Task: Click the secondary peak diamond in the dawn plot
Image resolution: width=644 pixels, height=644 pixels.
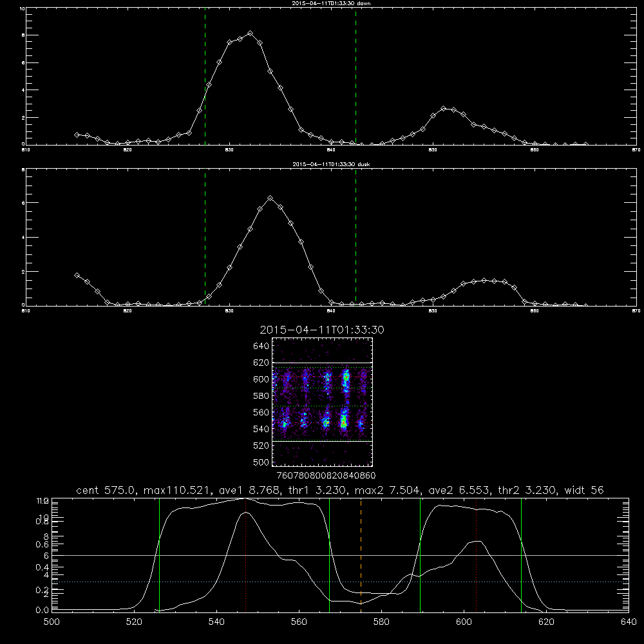Action: [x=443, y=108]
